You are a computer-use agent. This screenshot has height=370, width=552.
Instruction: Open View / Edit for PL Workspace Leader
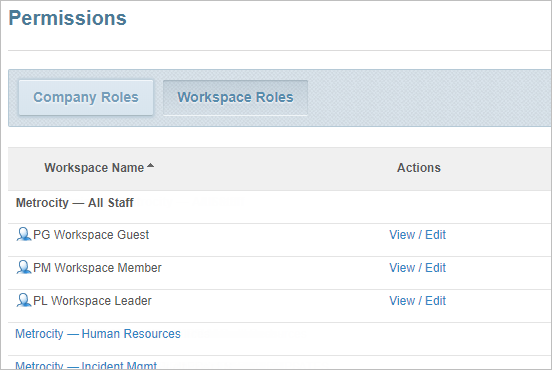418,301
